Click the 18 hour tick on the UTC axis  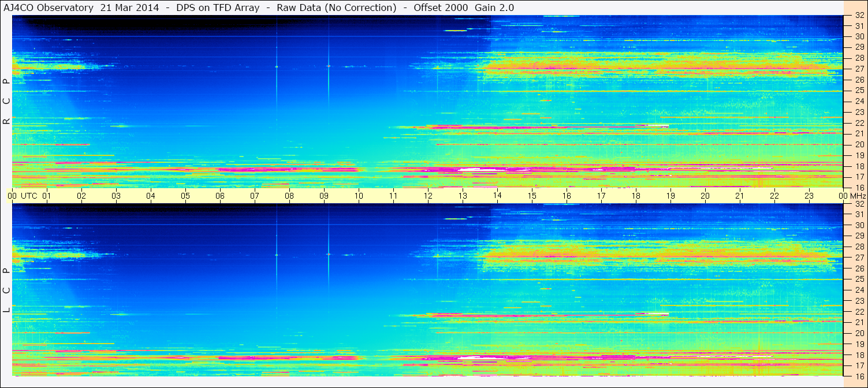pyautogui.click(x=636, y=196)
